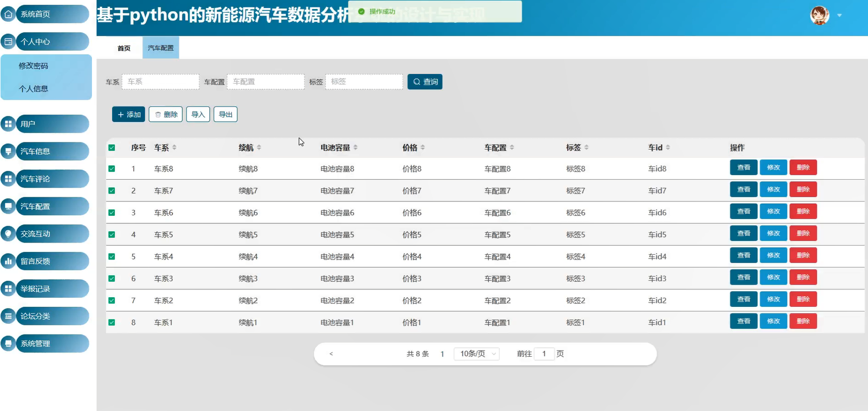Click the 导出 button
This screenshot has width=868, height=411.
point(225,114)
